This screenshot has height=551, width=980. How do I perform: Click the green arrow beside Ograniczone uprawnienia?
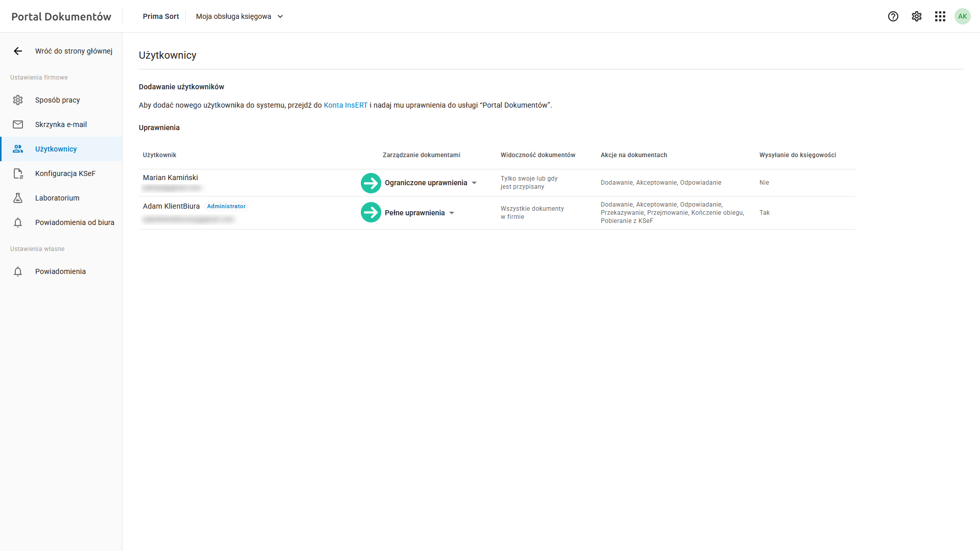pos(371,183)
